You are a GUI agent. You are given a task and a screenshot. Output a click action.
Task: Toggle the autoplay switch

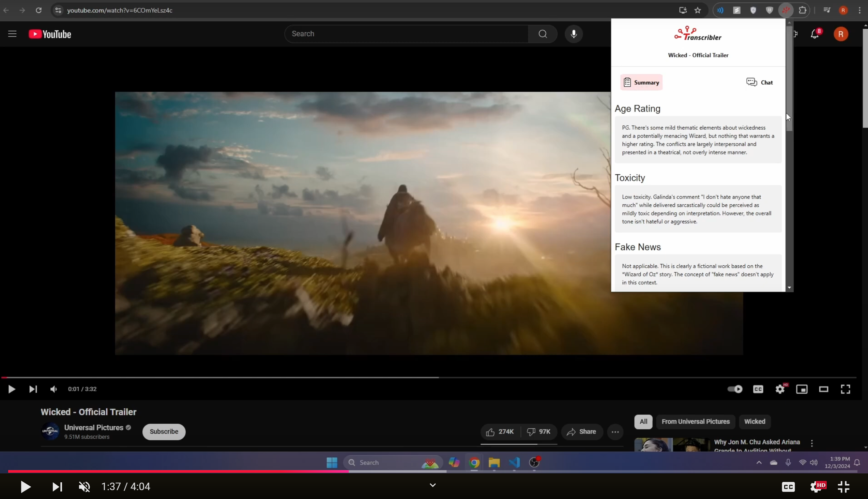tap(735, 389)
